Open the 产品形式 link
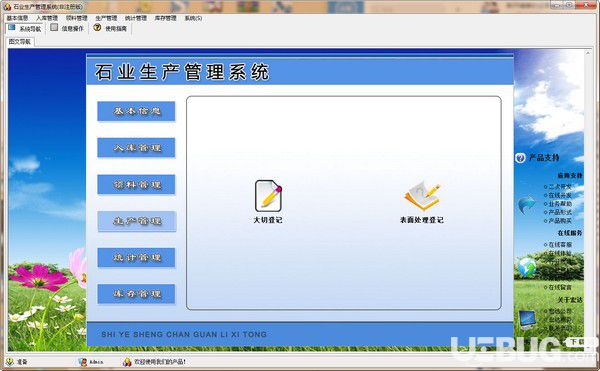This screenshot has height=371, width=600. [x=560, y=212]
